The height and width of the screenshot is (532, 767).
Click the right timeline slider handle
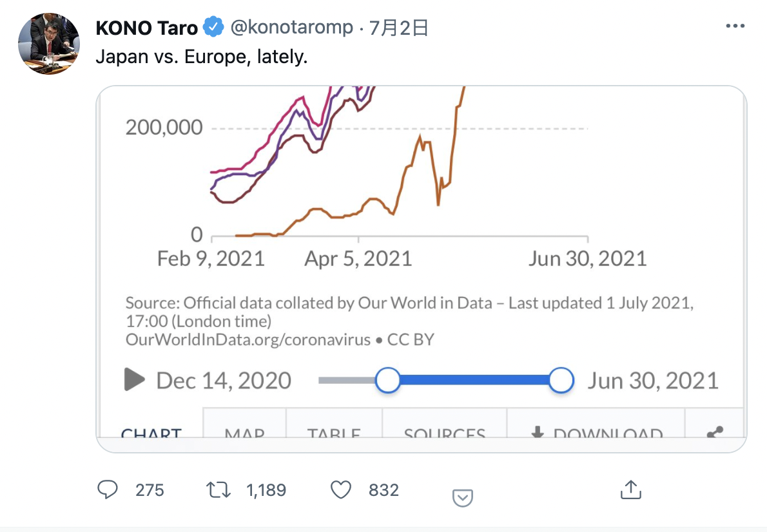561,381
